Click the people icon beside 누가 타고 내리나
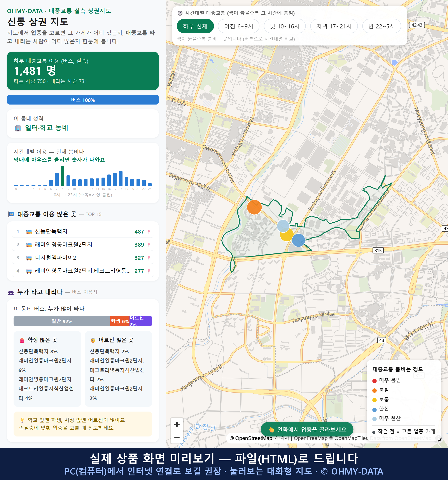 [11, 293]
